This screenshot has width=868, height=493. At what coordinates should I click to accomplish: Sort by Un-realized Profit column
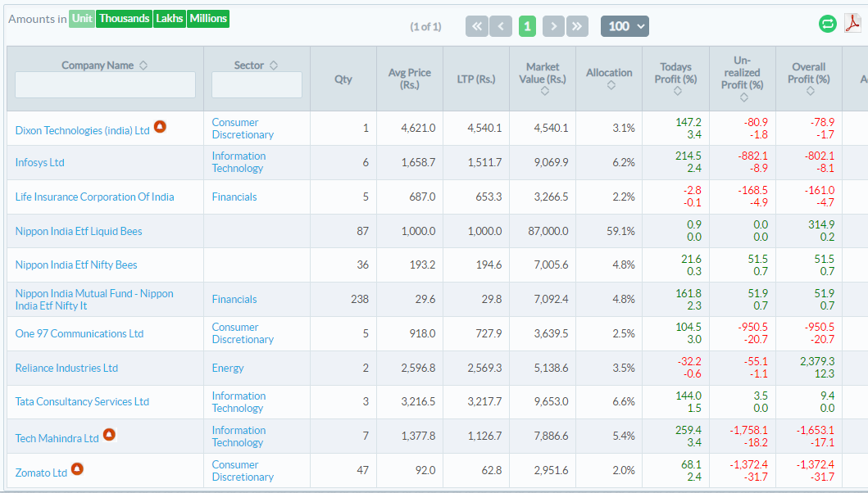tap(744, 97)
